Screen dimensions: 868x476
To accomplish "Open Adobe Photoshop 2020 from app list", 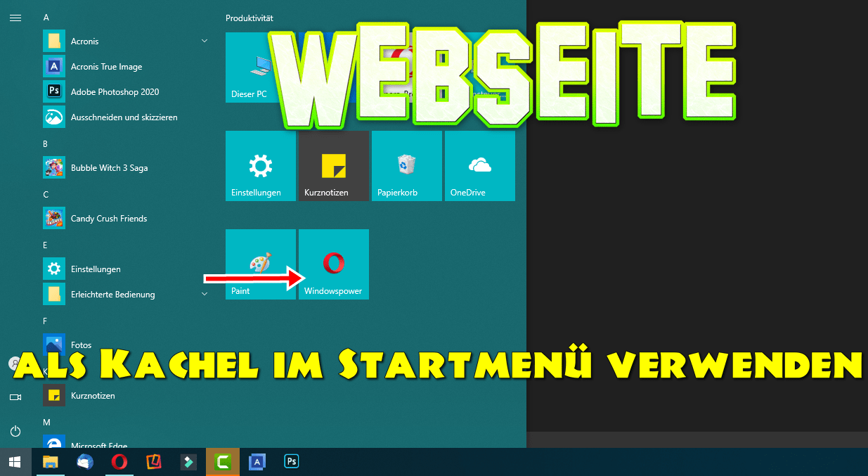I will 127,92.
